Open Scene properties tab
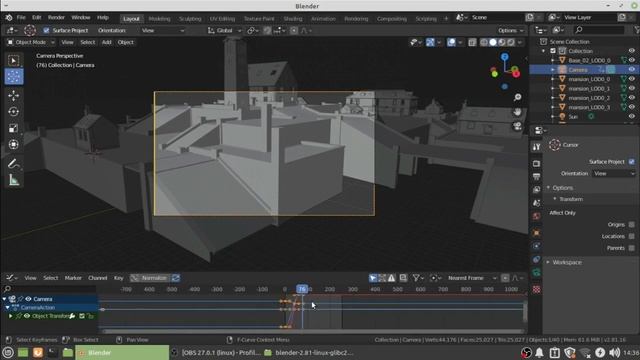Image resolution: width=640 pixels, height=360 pixels. (536, 203)
